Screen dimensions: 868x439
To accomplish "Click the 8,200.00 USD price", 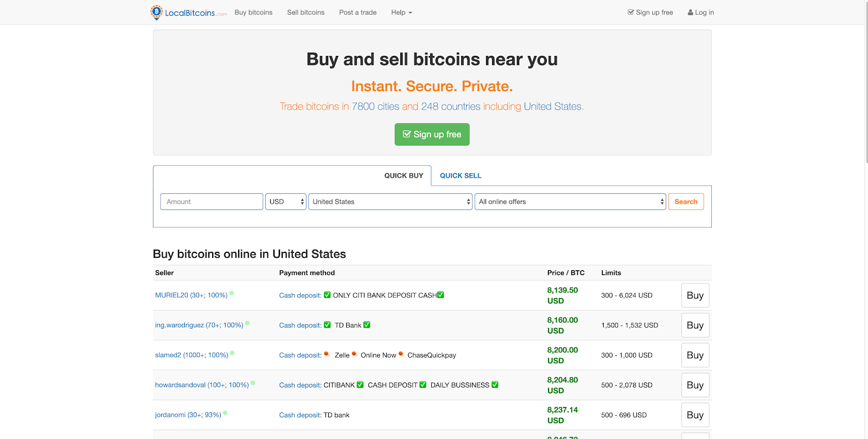I will [563, 355].
